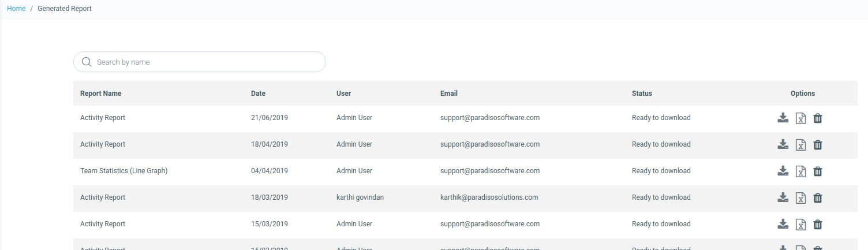Delete karthi govindan's Activity Report
This screenshot has height=250, width=868.
[x=818, y=198]
